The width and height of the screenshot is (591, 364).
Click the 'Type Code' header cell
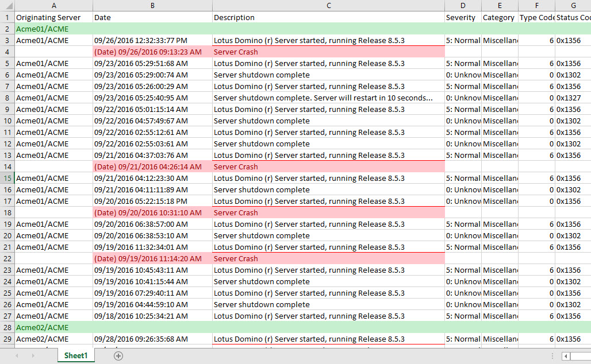click(537, 17)
